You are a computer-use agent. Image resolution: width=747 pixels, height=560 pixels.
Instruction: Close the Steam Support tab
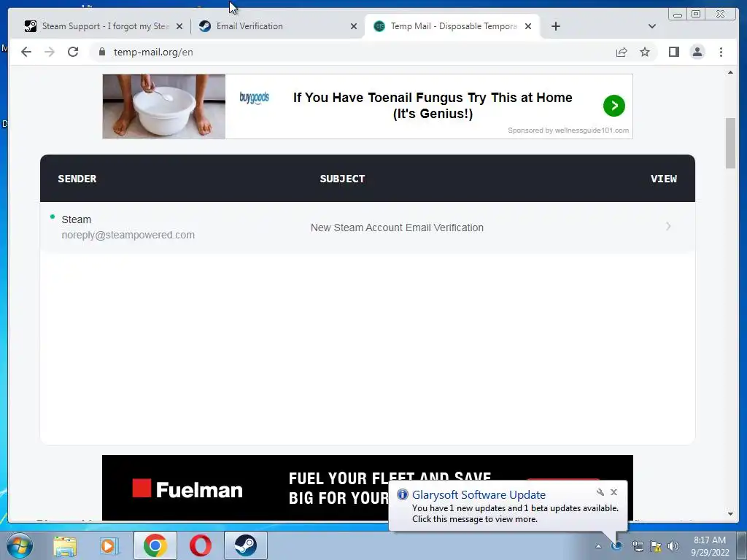point(179,27)
